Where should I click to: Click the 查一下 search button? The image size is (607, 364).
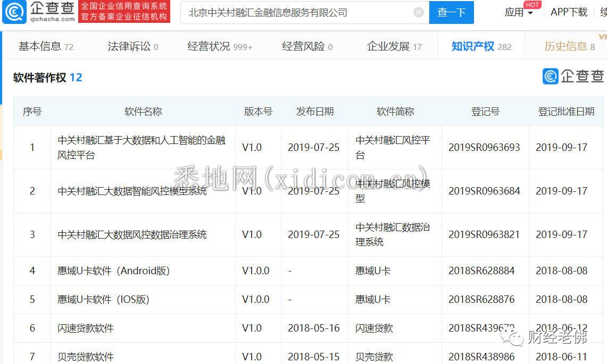pyautogui.click(x=451, y=13)
